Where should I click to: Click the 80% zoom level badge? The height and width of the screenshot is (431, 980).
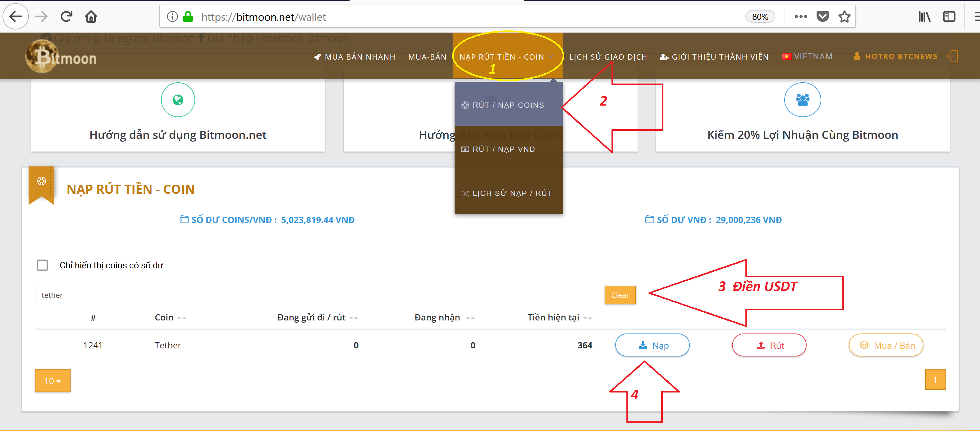(760, 17)
